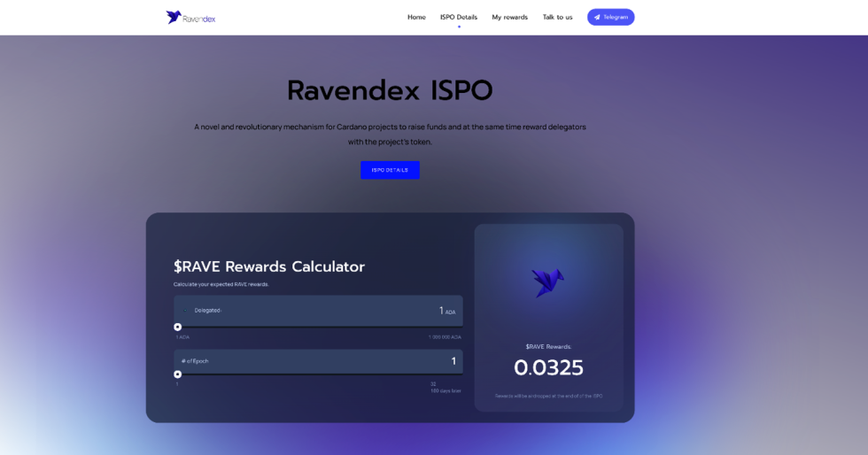The height and width of the screenshot is (455, 868).
Task: Select Talk to us in navigation
Action: click(557, 17)
